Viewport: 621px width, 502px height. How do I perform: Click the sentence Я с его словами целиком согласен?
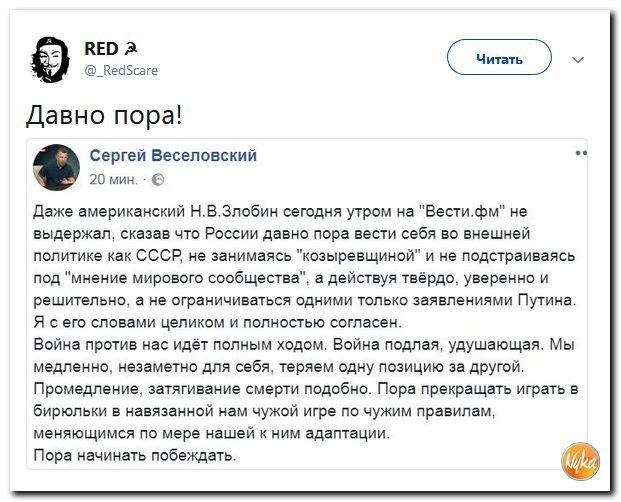(217, 323)
